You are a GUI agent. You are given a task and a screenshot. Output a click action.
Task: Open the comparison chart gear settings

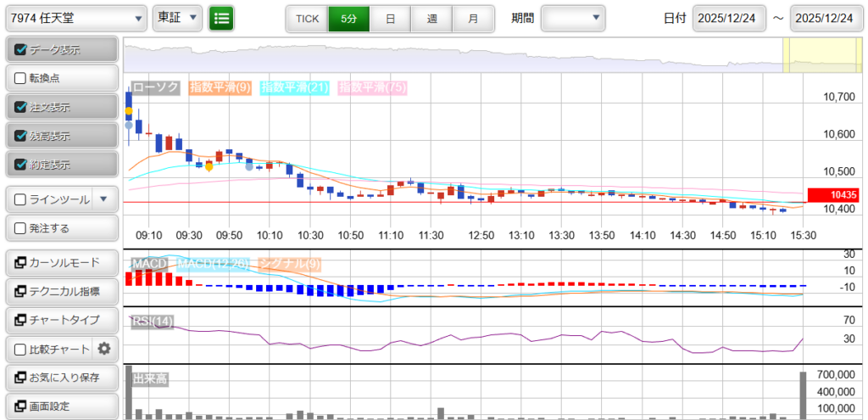pyautogui.click(x=104, y=349)
